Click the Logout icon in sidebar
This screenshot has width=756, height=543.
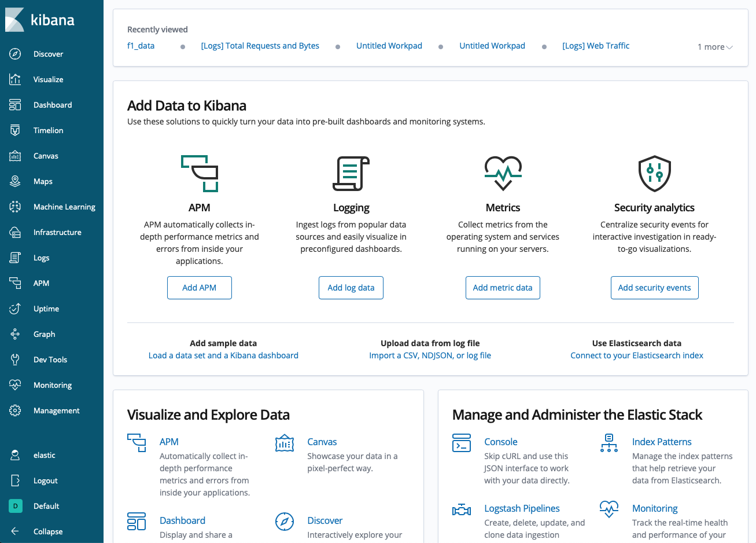[15, 480]
